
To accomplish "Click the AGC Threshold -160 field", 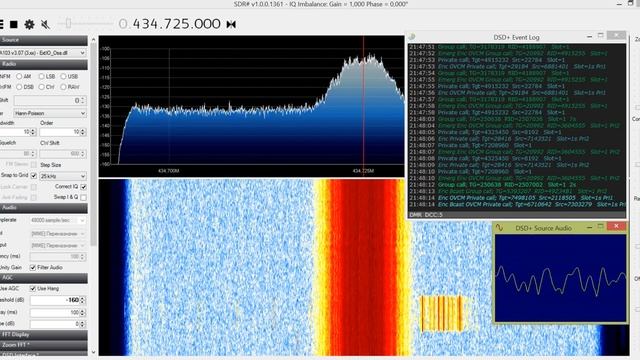I will (x=58, y=300).
